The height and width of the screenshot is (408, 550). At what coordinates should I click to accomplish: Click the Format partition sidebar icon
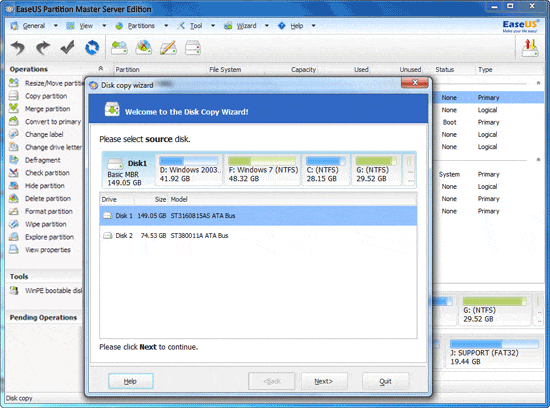tap(14, 211)
